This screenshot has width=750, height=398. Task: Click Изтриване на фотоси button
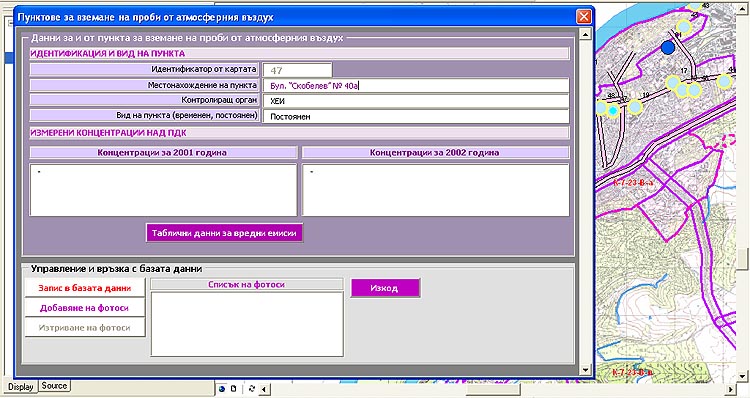(85, 328)
